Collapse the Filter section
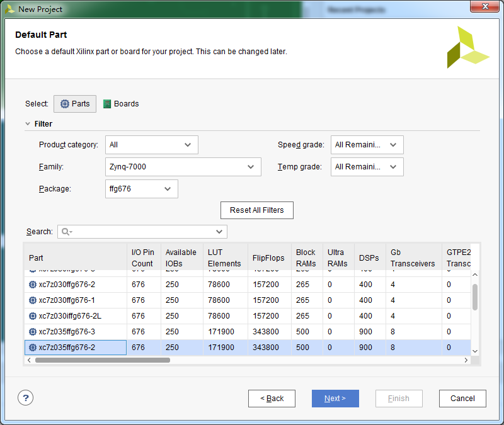Screen dimensions: 504x425 [28, 123]
